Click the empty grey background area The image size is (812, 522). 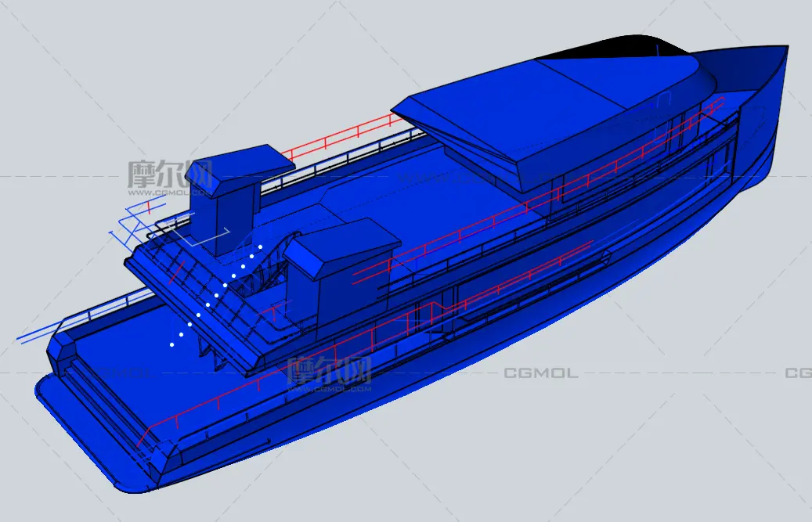[666, 438]
